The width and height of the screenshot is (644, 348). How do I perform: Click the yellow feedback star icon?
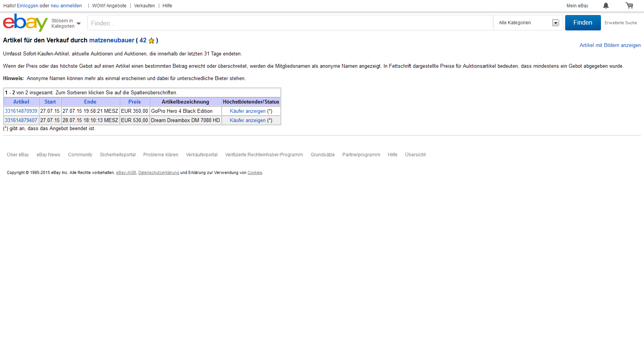(151, 40)
